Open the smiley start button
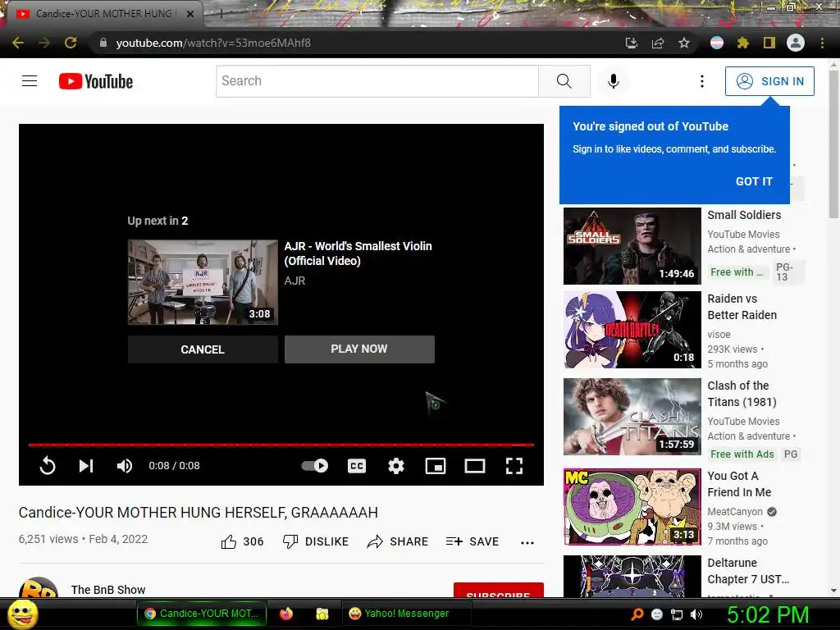Screen dimensions: 840x630 click(x=22, y=614)
